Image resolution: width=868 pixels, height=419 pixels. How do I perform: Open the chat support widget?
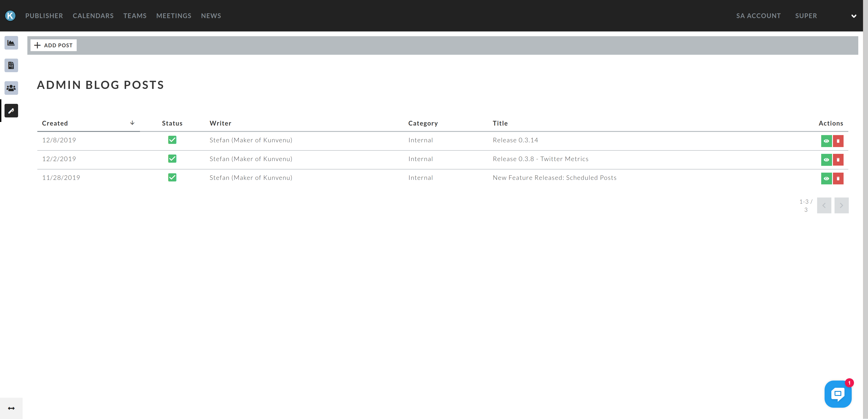point(838,394)
